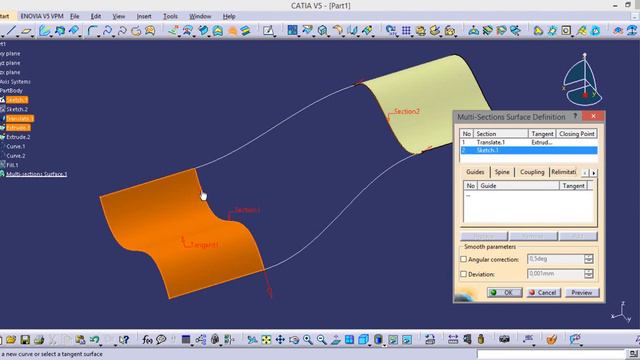Click the Zoom In magnifier icon
This screenshot has width=640, height=360.
(308, 340)
